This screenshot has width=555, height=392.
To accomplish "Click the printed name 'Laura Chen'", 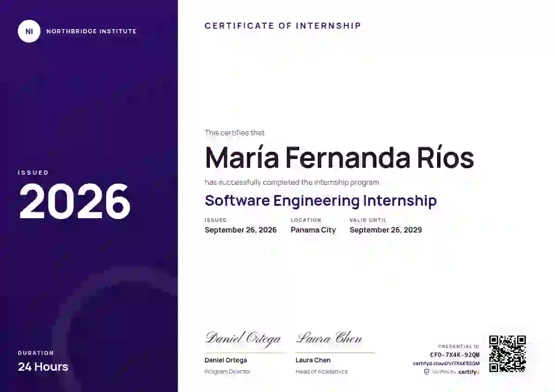I will pyautogui.click(x=313, y=360).
